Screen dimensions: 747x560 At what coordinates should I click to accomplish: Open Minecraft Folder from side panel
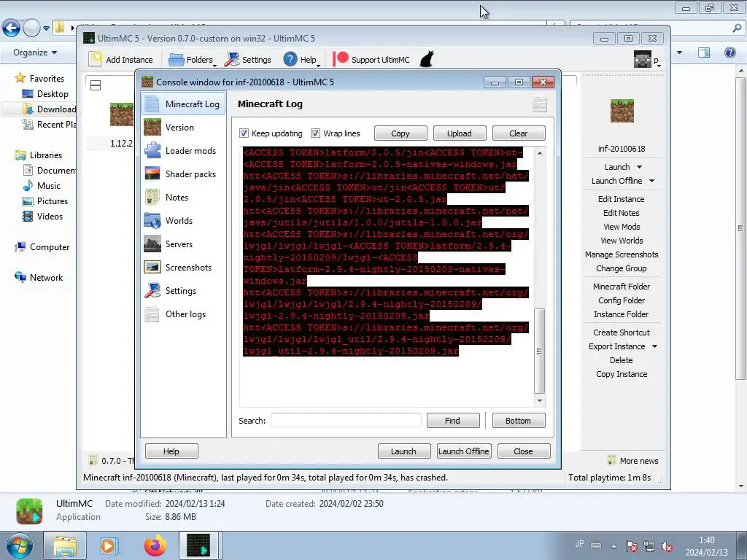622,286
